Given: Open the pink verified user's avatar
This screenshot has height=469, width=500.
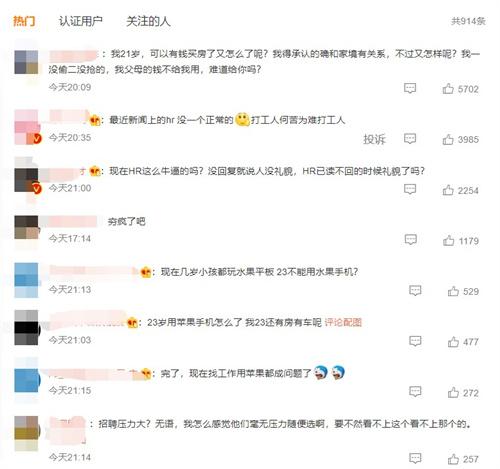Looking at the screenshot, I should click(27, 127).
